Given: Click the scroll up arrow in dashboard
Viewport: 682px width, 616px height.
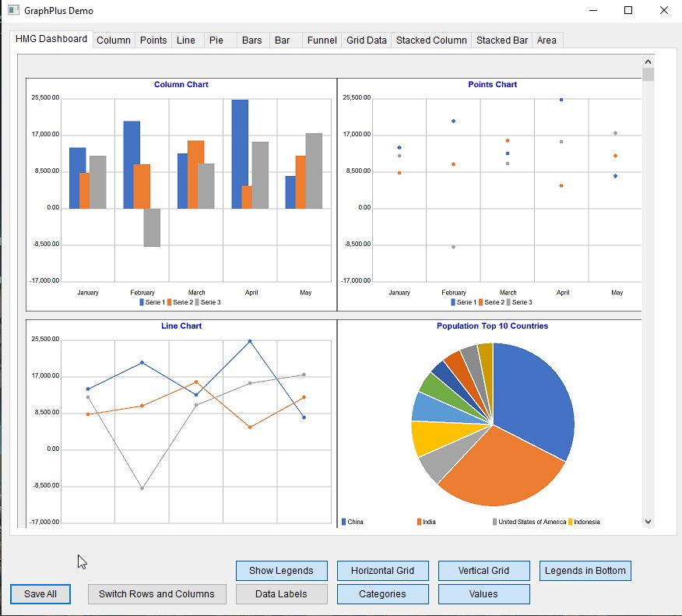Looking at the screenshot, I should click(648, 61).
